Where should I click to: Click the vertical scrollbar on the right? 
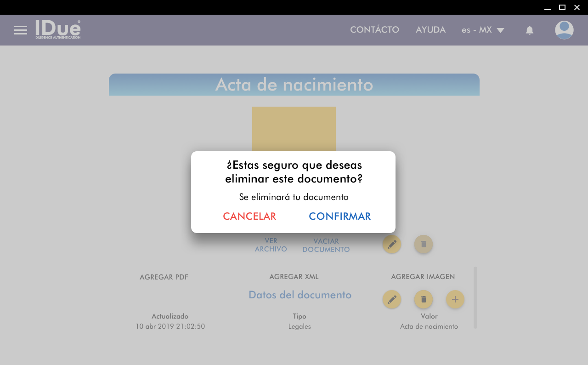coord(475,297)
